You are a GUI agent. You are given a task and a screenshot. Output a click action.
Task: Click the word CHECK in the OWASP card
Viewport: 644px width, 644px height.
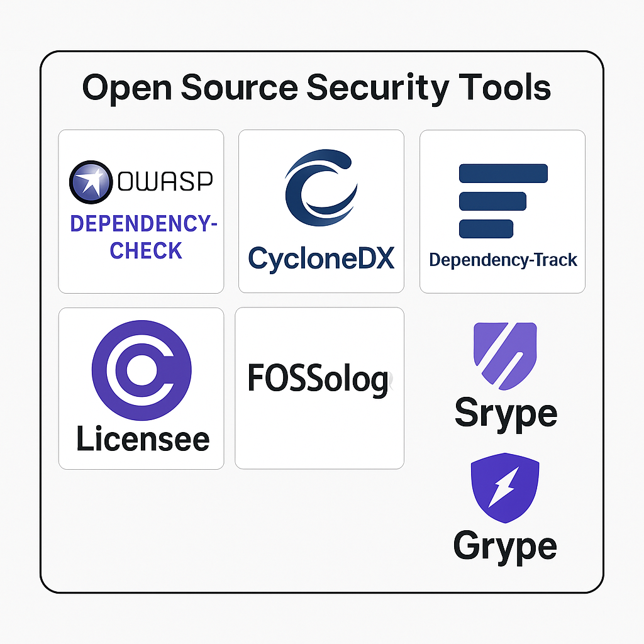(146, 250)
